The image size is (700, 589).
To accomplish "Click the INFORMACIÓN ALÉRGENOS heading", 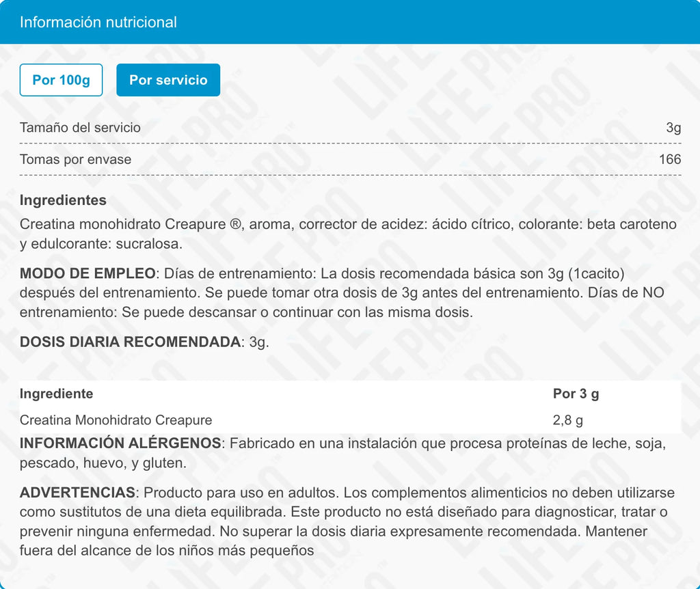I will pyautogui.click(x=120, y=443).
